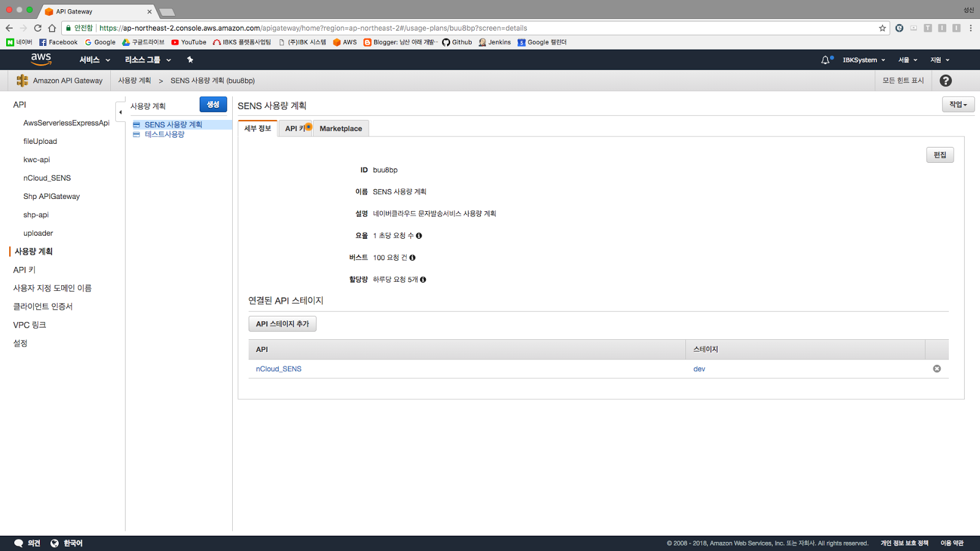
Task: Open the 작업 actions dropdown
Action: 958,105
